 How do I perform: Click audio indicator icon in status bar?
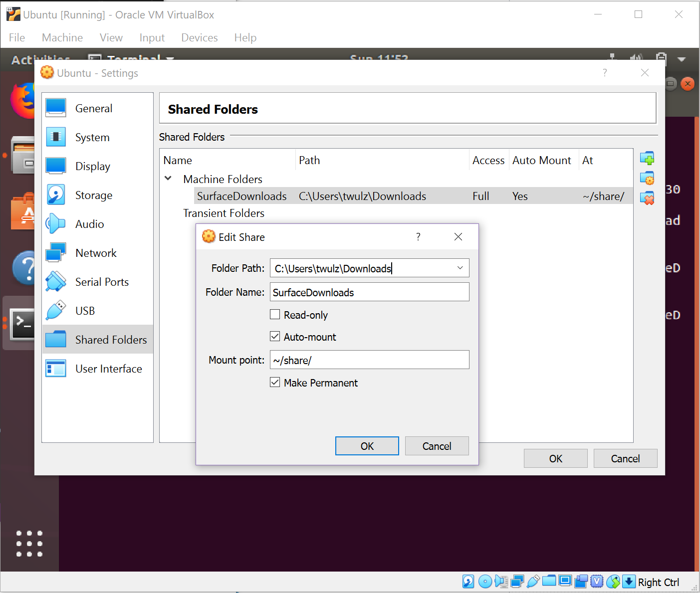[x=501, y=582]
